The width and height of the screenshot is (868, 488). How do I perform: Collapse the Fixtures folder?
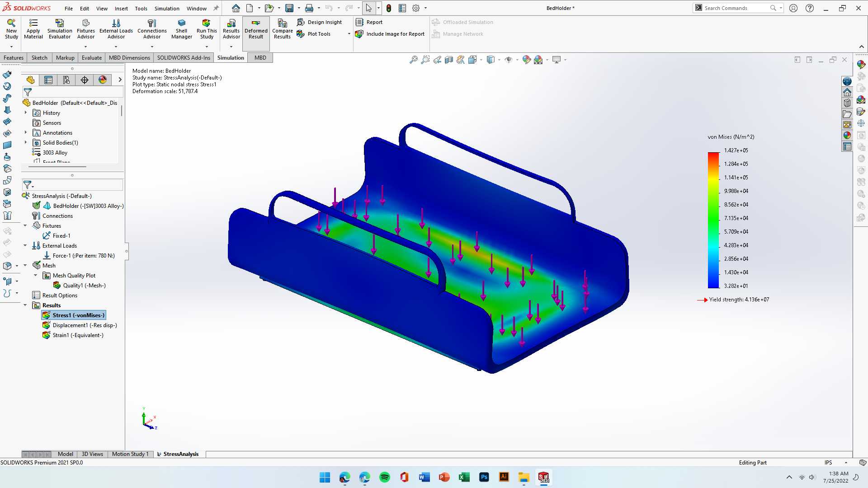25,226
